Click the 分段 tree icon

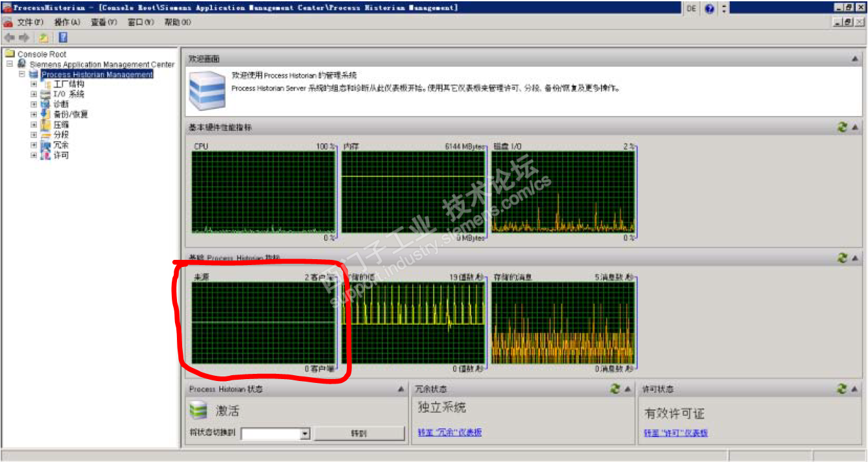pos(45,135)
